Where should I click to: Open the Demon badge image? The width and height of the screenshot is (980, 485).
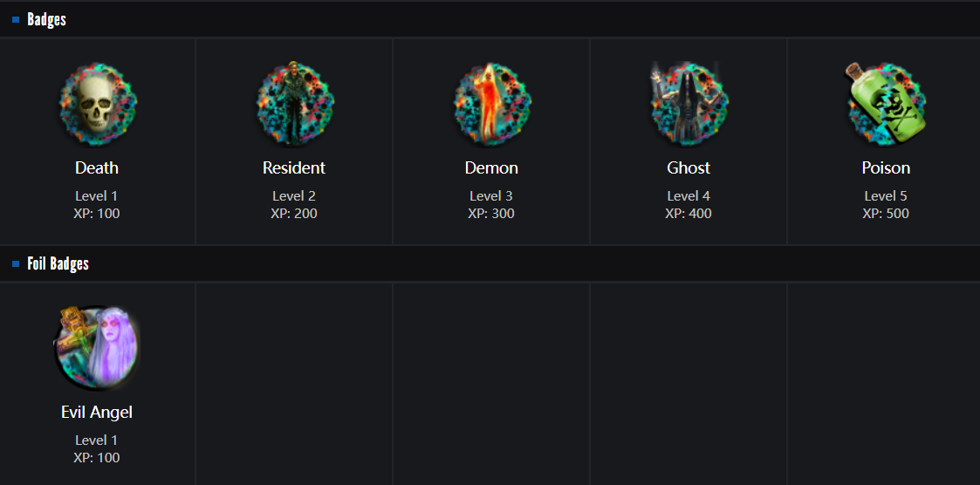click(491, 105)
